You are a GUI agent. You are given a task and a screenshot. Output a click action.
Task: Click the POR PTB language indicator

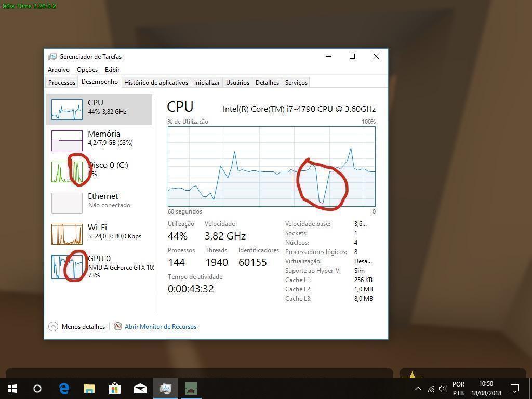tap(458, 389)
